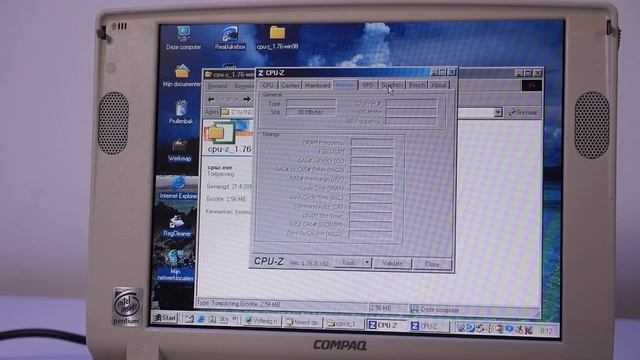Switch to the Caches tab
The image size is (640, 360).
click(x=290, y=85)
